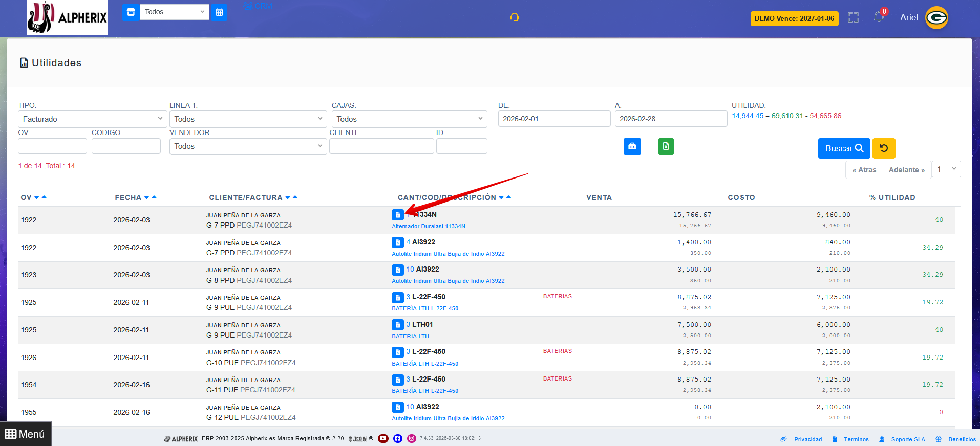
Task: Sort by OV column descending arrow
Action: (x=37, y=198)
